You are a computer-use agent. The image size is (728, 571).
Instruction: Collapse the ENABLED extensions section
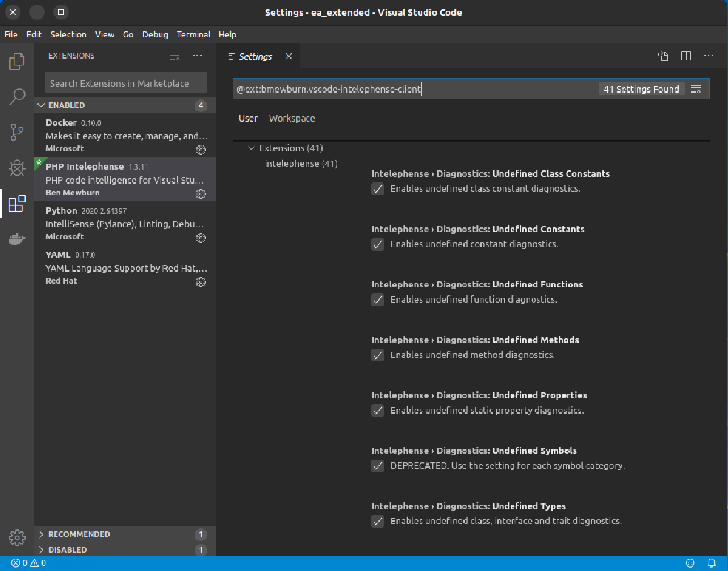[125, 105]
